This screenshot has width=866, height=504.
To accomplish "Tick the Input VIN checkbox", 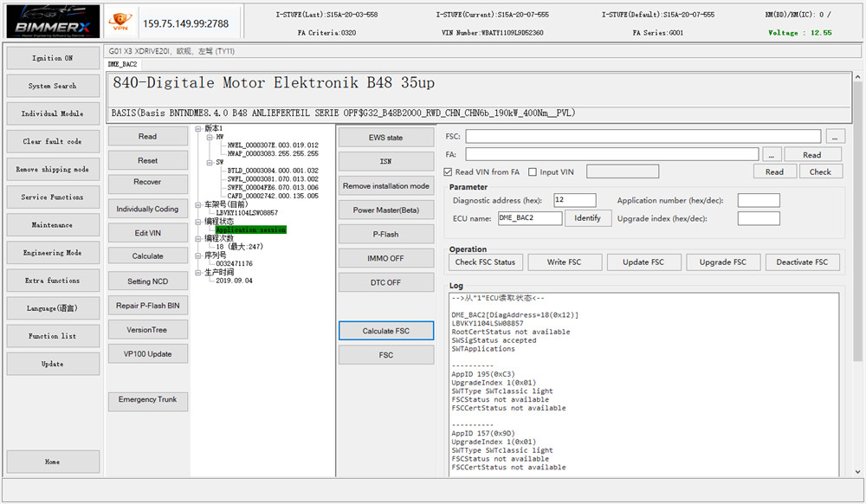I will pos(533,172).
